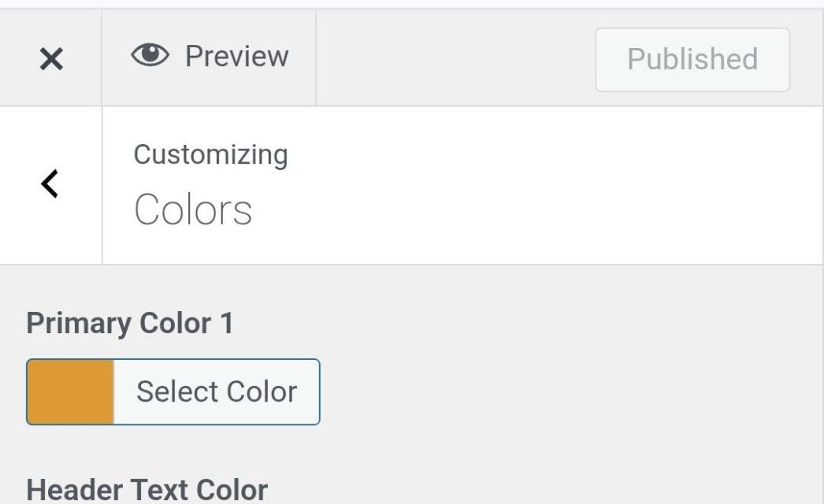Click the Colors section title

click(x=193, y=210)
